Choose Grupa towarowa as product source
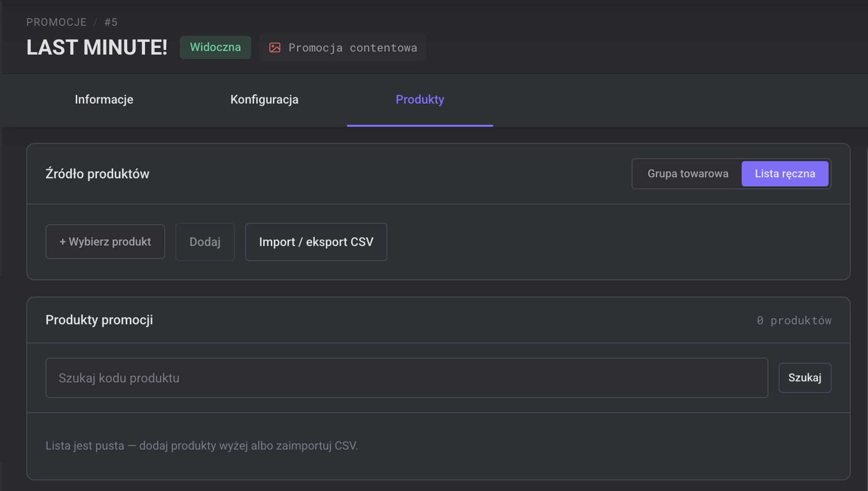 click(x=688, y=174)
